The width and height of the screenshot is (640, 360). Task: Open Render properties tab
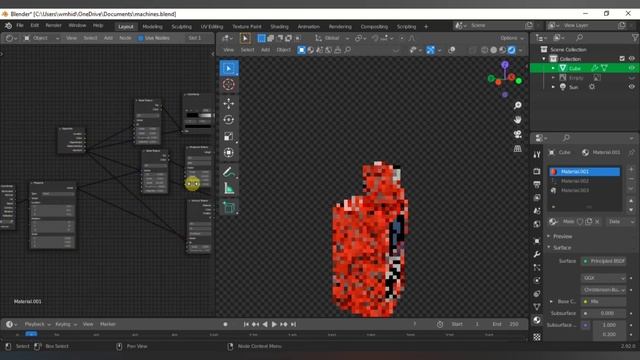[537, 171]
